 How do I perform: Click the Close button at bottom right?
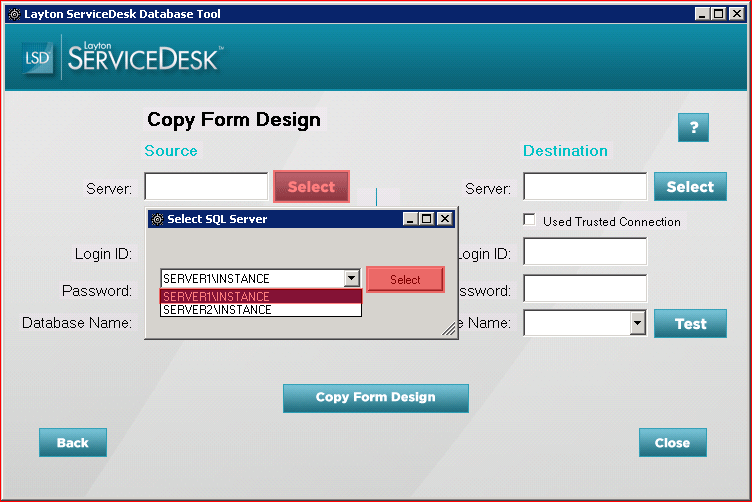672,443
